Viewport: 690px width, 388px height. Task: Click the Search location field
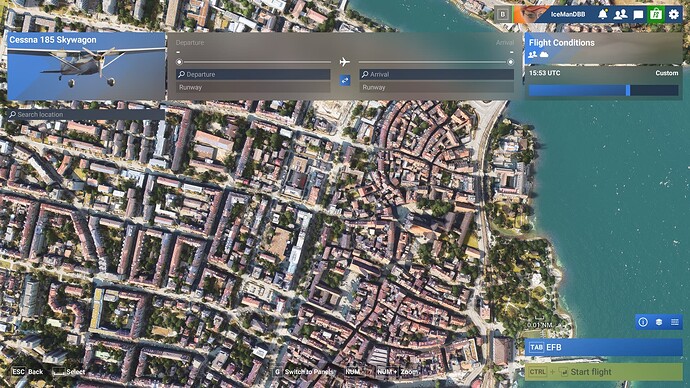click(86, 114)
